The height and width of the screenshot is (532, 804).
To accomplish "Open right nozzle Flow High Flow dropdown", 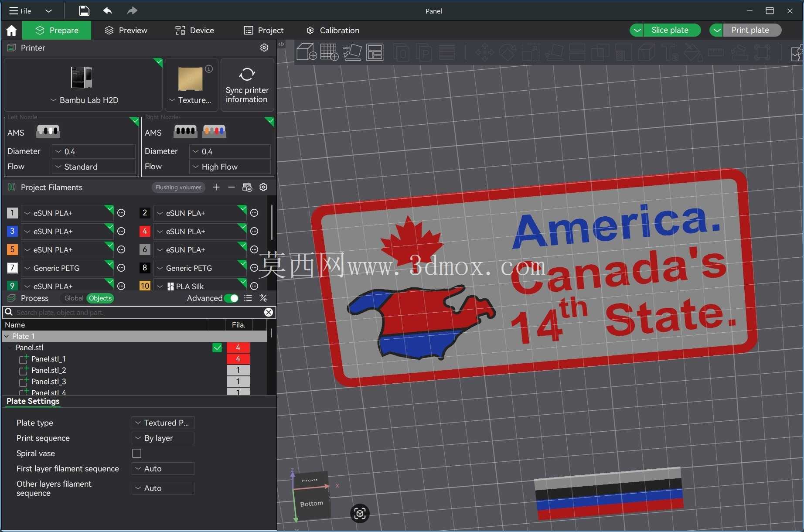I will tap(230, 167).
